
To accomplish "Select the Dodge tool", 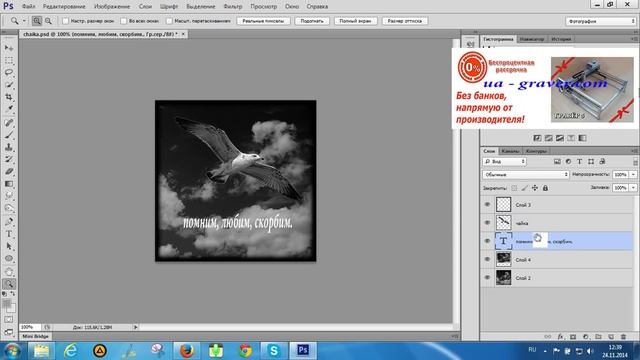I will pyautogui.click(x=9, y=208).
